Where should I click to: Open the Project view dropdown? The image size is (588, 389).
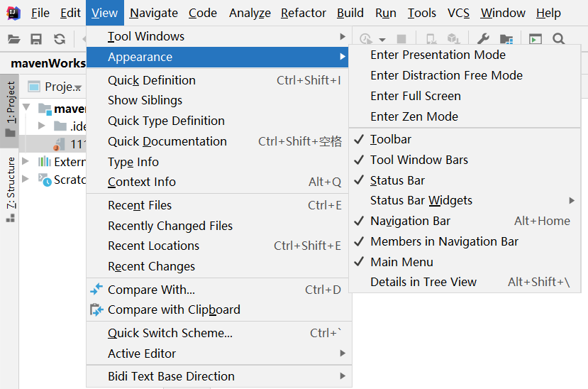[78, 87]
